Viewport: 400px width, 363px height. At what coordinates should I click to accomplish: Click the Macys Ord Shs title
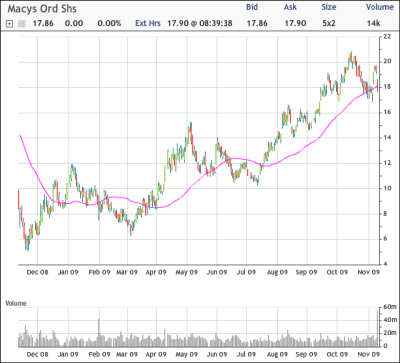(42, 9)
